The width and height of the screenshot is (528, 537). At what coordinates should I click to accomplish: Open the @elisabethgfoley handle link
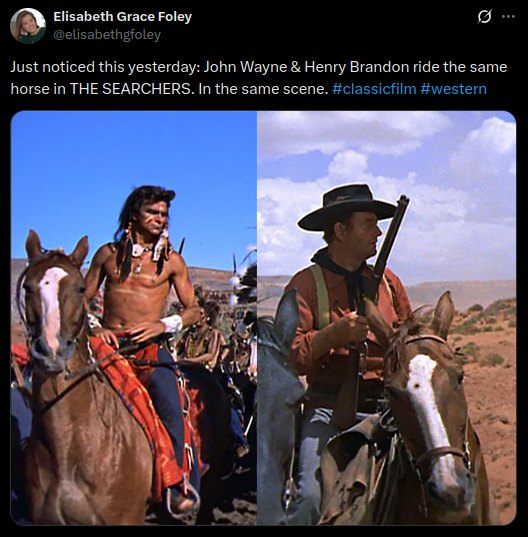click(x=106, y=35)
